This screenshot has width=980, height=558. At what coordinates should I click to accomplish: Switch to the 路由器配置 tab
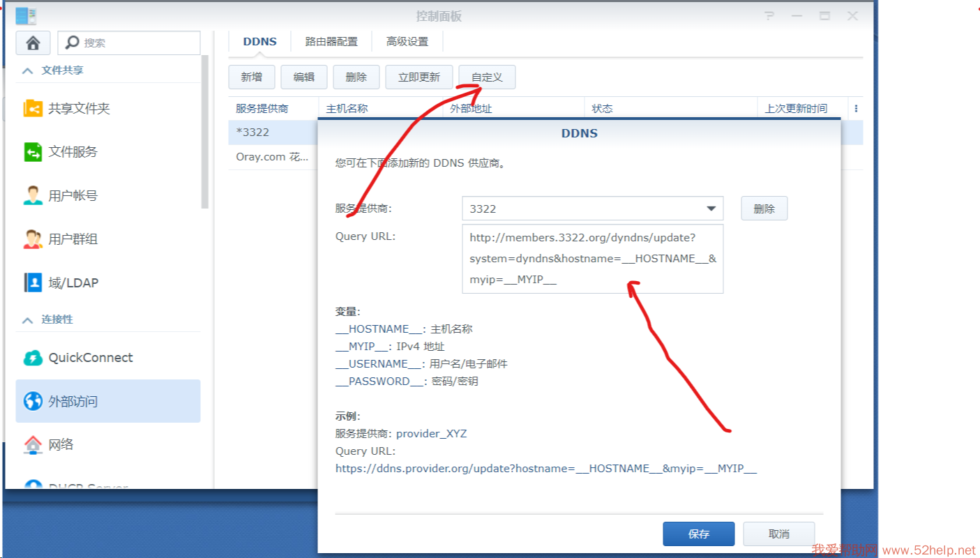331,42
